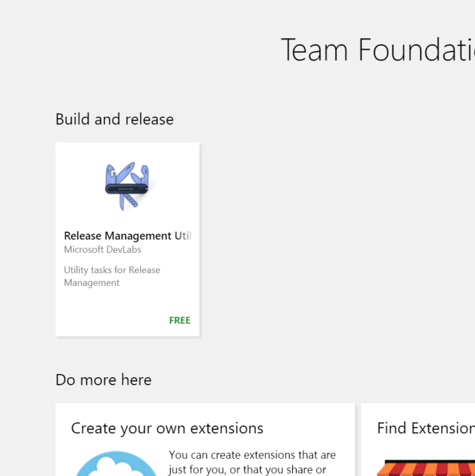Click the Microsoft DevLabs publisher name
The height and width of the screenshot is (476, 475).
(103, 249)
